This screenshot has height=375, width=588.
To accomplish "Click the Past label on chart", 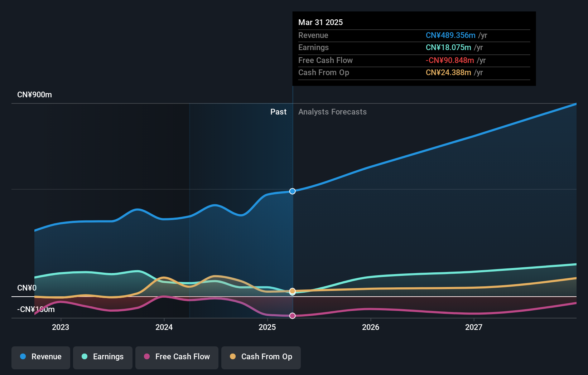I will pyautogui.click(x=278, y=112).
